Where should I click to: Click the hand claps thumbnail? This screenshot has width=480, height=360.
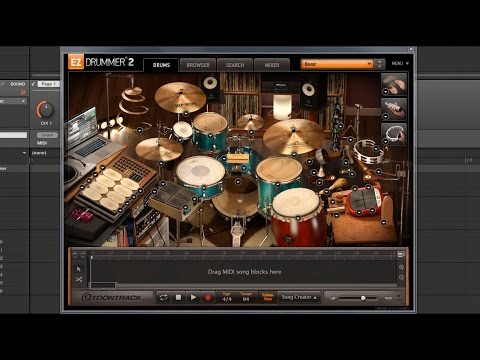coord(394,83)
